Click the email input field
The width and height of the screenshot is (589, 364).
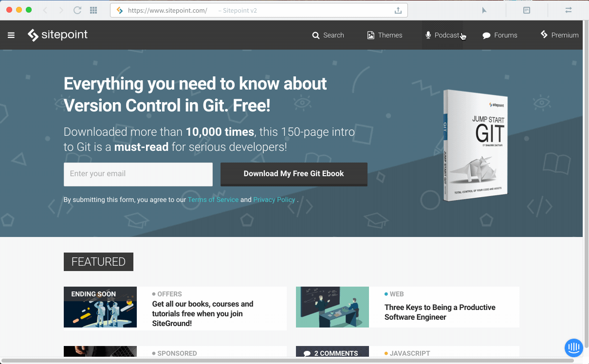coord(138,174)
